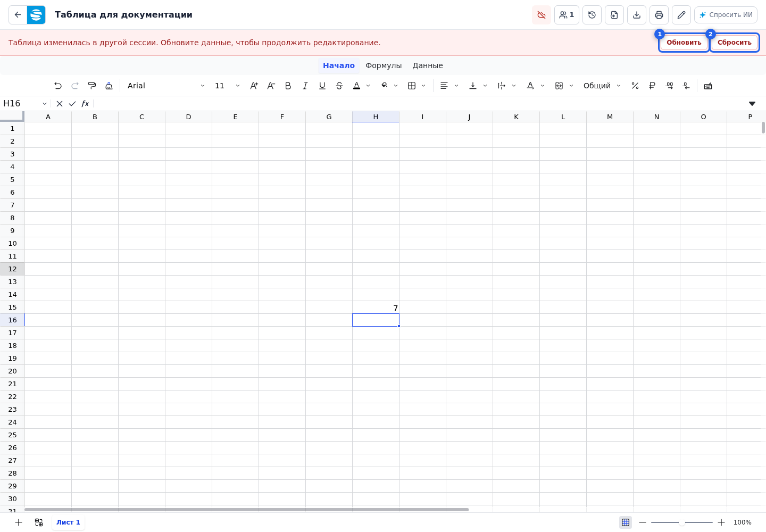Toggle strikethrough formatting
This screenshot has height=532, width=766.
pos(339,86)
